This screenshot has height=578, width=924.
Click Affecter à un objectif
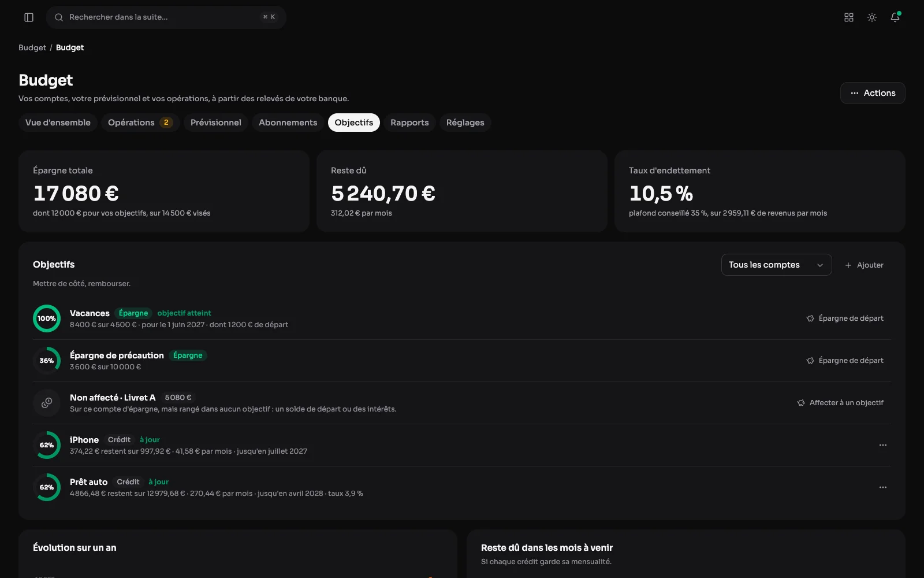pos(840,403)
